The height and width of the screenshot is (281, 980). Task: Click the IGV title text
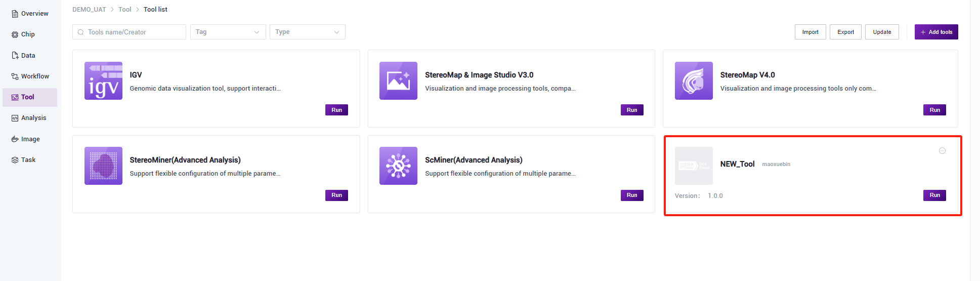pyautogui.click(x=136, y=75)
